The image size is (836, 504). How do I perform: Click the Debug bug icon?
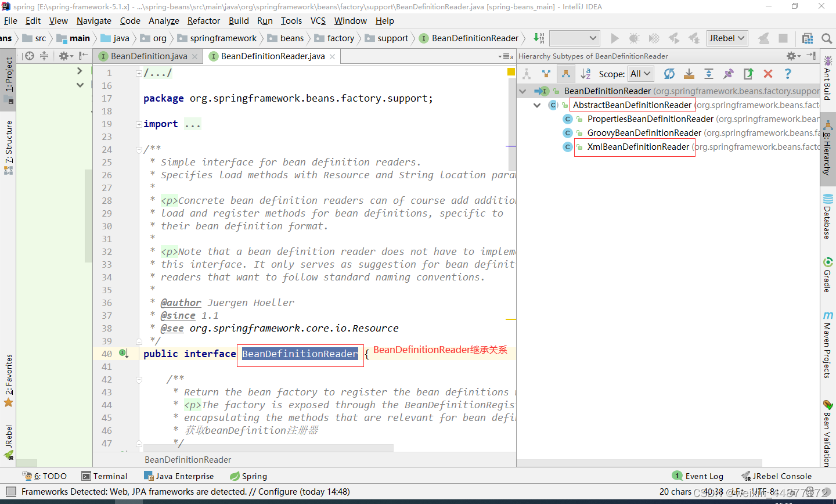click(635, 38)
